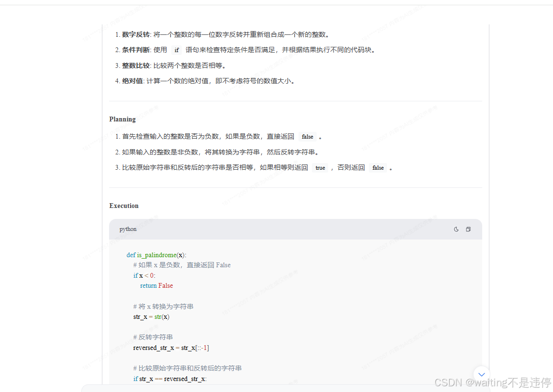The width and height of the screenshot is (553, 392).
Task: Click the code line 'return False'
Action: tap(156, 285)
